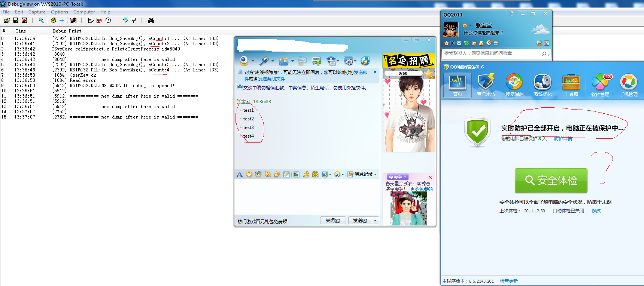Click the 检查更新 link

coord(509,281)
